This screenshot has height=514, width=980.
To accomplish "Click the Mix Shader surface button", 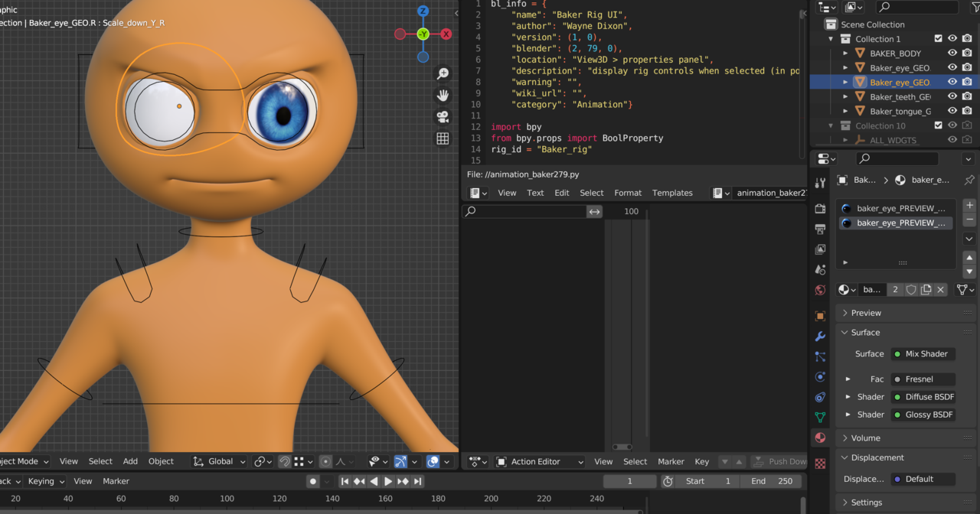I will pyautogui.click(x=925, y=354).
